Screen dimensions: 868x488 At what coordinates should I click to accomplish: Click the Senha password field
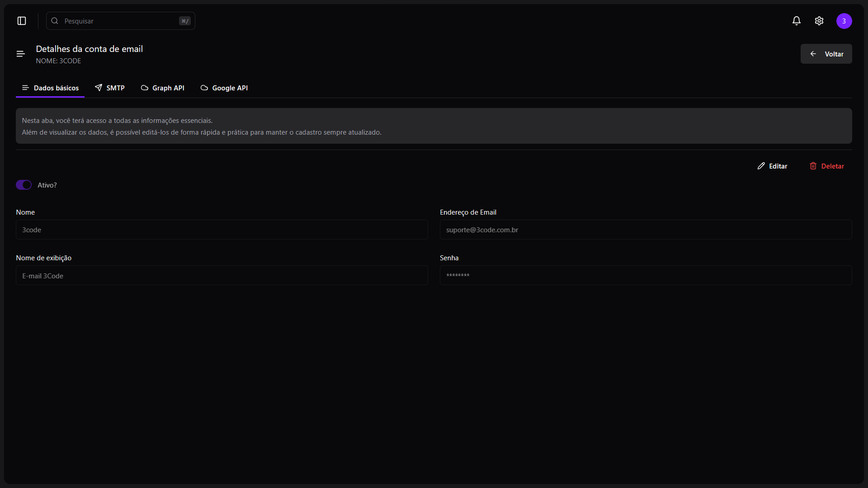(x=646, y=275)
